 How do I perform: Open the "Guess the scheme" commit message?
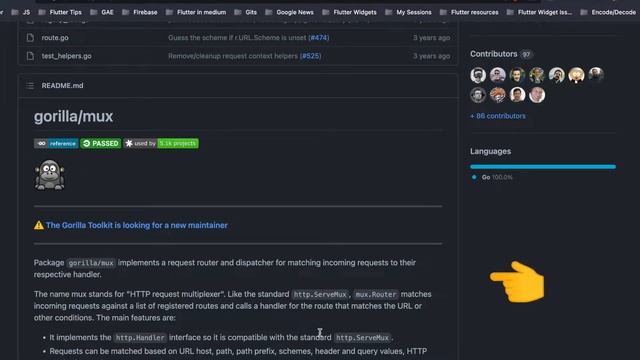click(237, 38)
